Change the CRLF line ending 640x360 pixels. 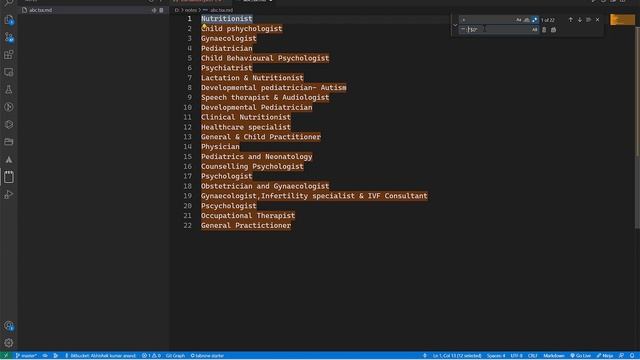pyautogui.click(x=533, y=356)
